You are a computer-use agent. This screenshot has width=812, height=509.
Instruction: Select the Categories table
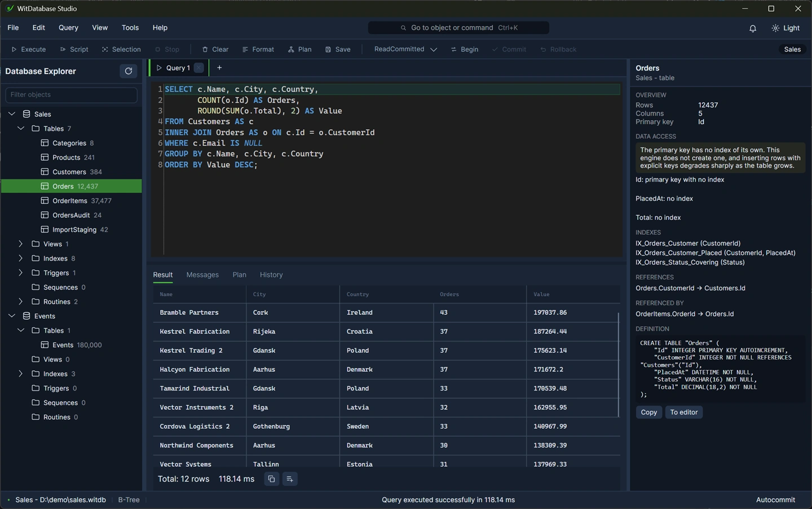(x=71, y=143)
